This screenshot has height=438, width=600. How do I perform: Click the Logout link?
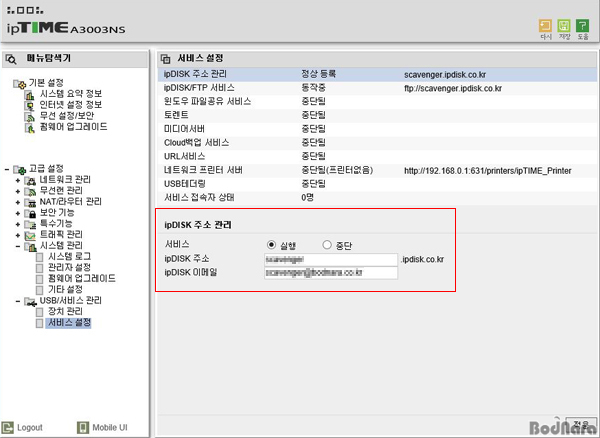pos(30,428)
